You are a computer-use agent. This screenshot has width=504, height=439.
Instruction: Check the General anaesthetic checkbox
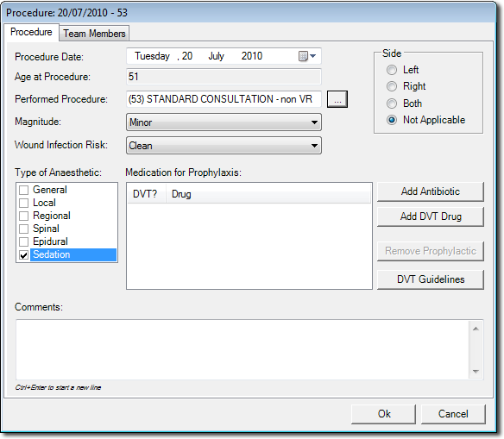tap(24, 190)
